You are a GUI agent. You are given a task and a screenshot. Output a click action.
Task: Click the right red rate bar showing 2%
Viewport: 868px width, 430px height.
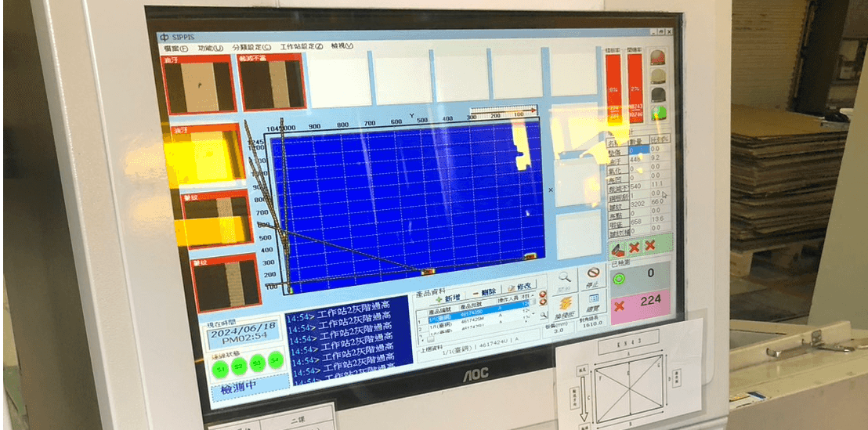pos(635,88)
